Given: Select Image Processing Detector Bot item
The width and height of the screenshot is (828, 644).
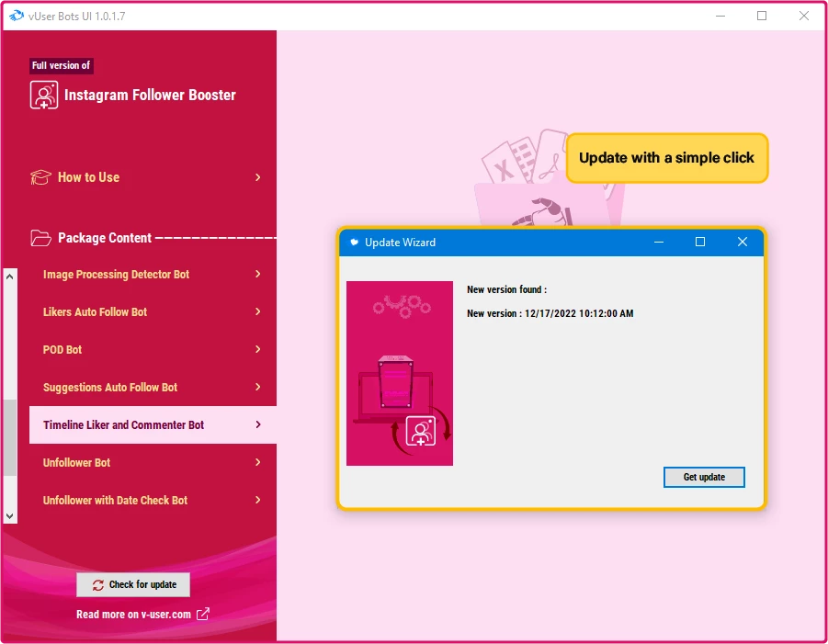Looking at the screenshot, I should [x=153, y=274].
